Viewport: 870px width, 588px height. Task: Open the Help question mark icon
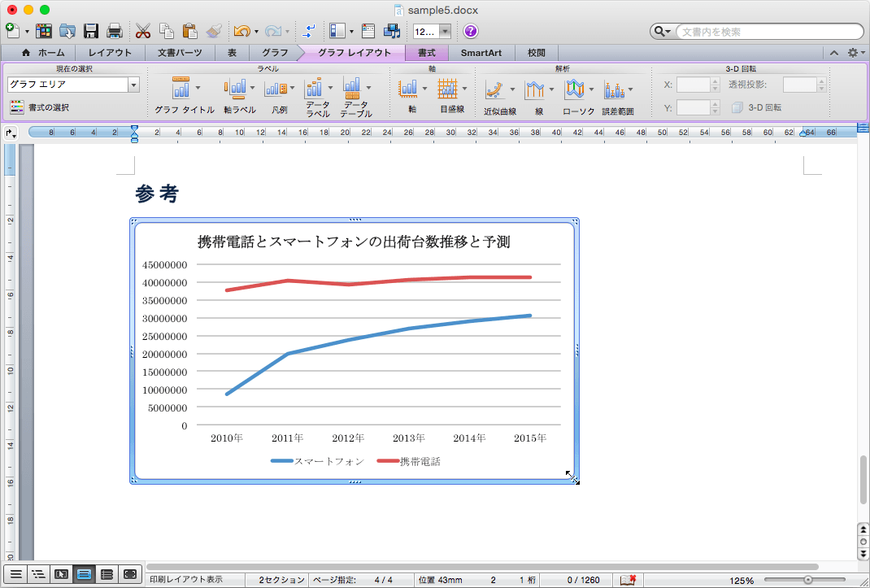(x=471, y=32)
